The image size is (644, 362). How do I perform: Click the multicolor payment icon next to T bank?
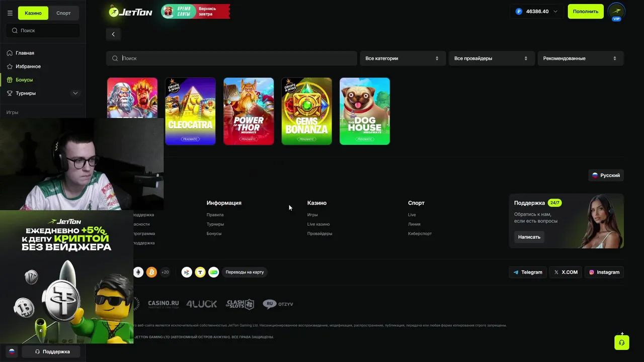coord(187,272)
